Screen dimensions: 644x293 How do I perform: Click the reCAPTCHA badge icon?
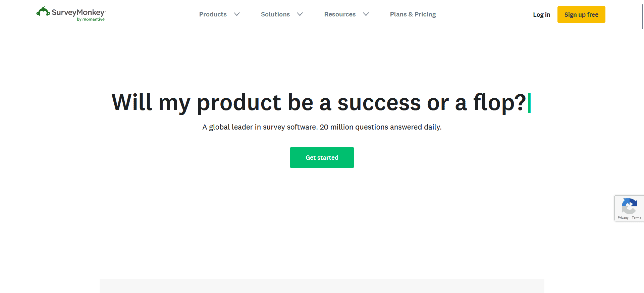point(629,206)
